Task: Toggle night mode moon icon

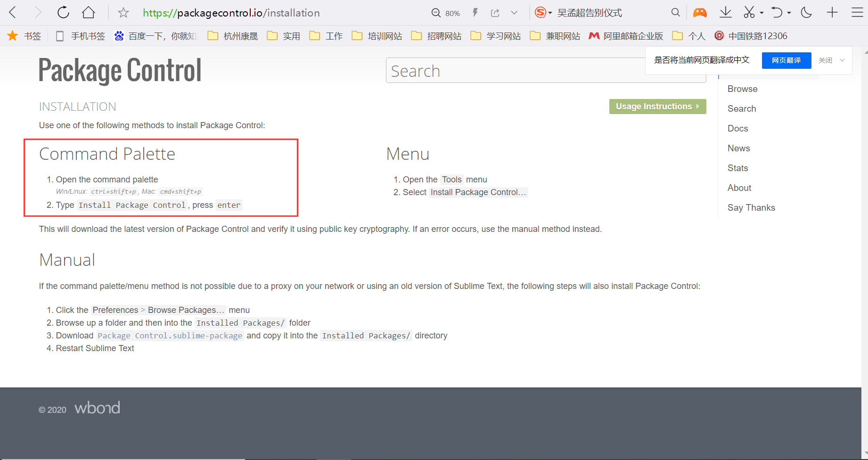Action: tap(806, 13)
